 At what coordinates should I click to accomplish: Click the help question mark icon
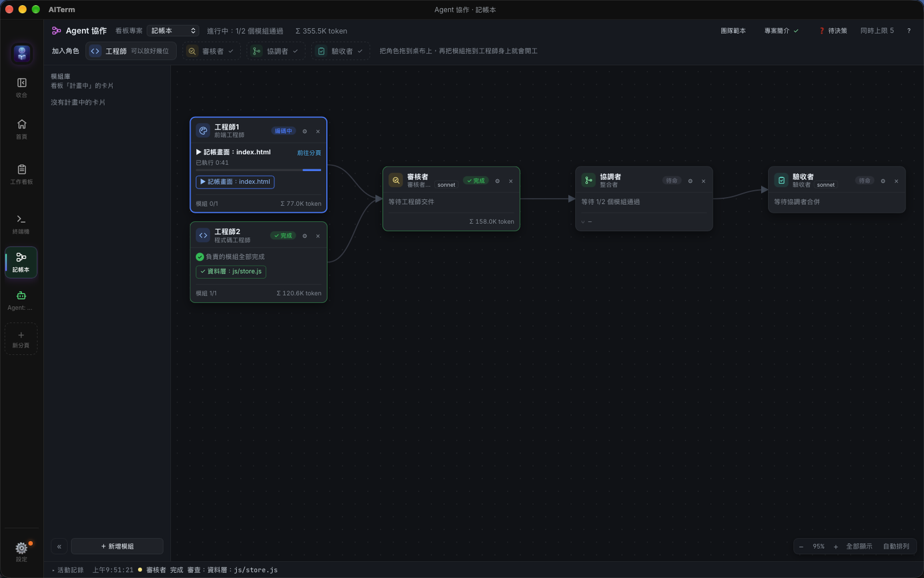(x=909, y=31)
